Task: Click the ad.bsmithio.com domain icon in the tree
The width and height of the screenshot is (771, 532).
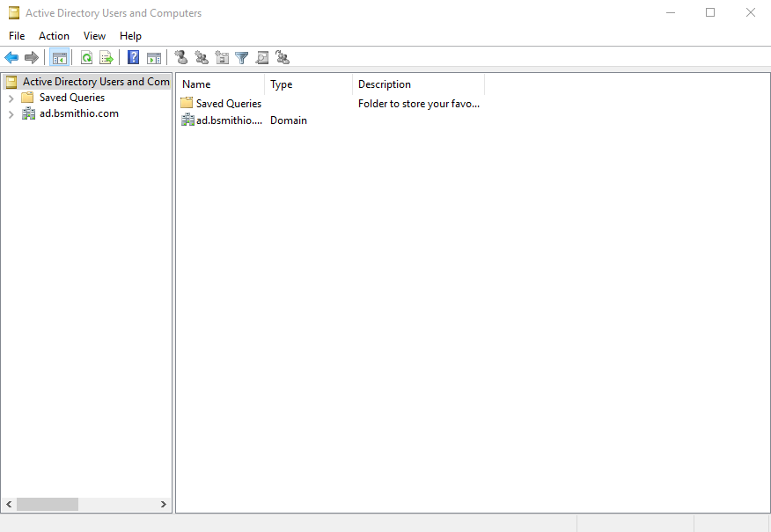Action: 28,113
